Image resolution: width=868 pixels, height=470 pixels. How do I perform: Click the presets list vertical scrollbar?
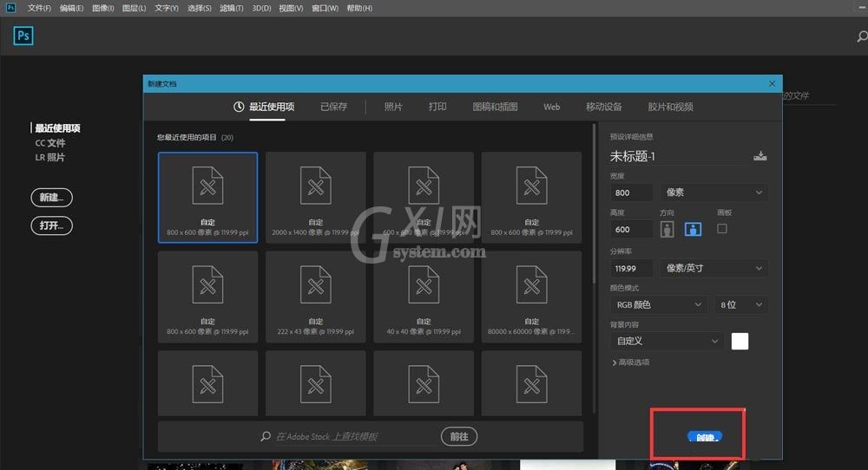pos(594,205)
